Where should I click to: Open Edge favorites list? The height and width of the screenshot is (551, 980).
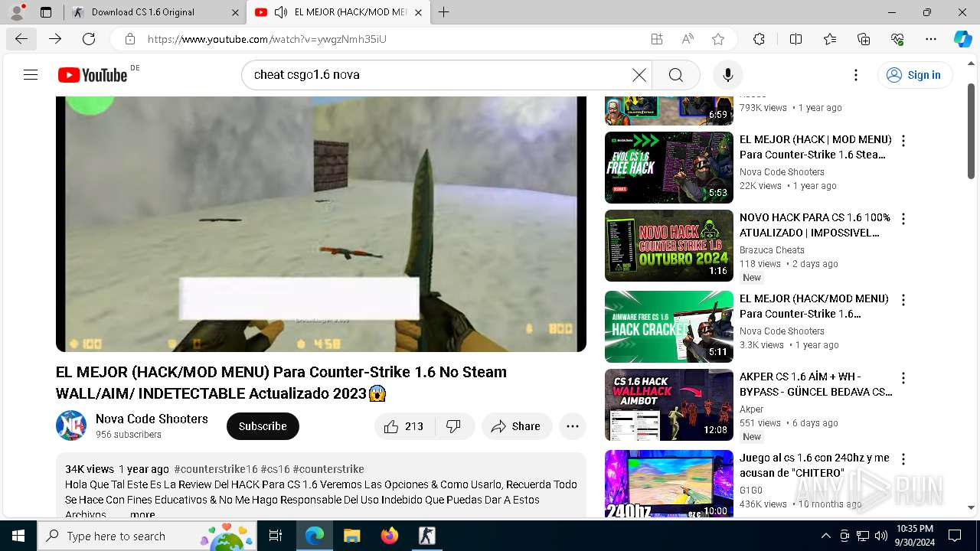[x=830, y=39]
